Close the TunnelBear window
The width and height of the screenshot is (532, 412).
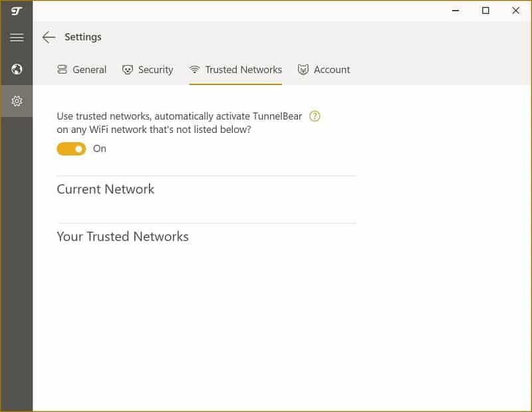(516, 11)
